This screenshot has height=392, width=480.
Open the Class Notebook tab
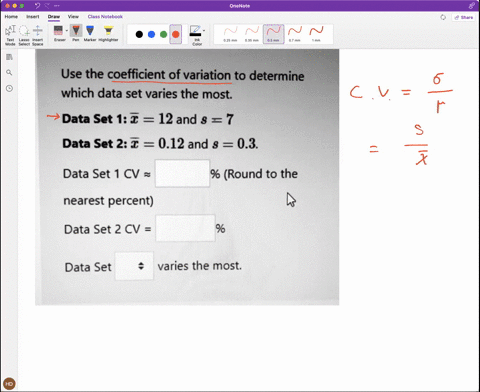[105, 17]
